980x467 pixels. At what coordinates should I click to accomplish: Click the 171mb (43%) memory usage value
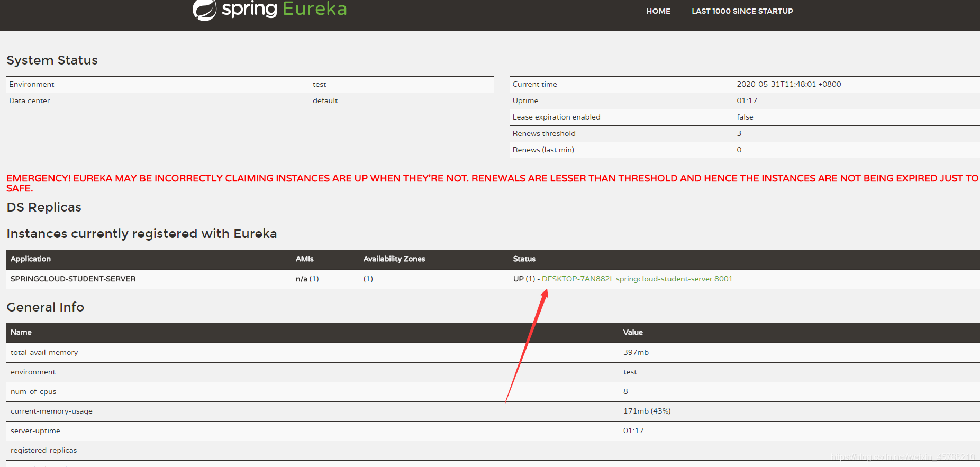coord(647,411)
